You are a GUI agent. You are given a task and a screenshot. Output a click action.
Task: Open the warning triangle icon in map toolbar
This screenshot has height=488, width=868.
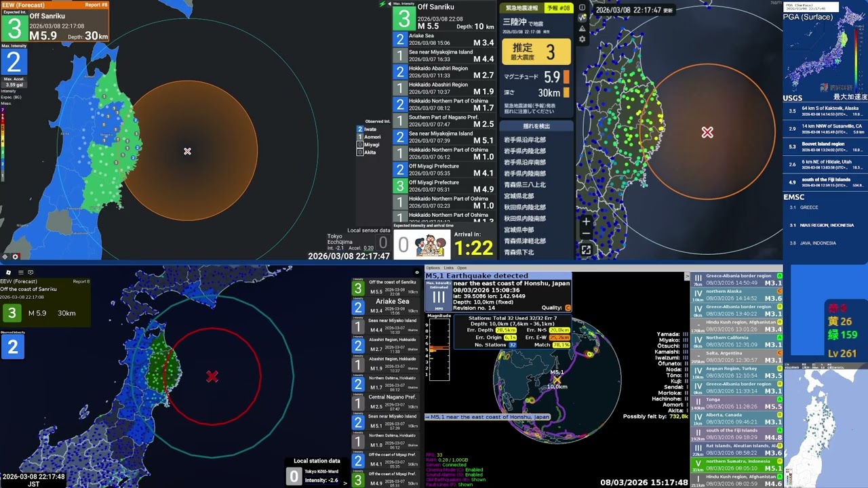click(582, 28)
